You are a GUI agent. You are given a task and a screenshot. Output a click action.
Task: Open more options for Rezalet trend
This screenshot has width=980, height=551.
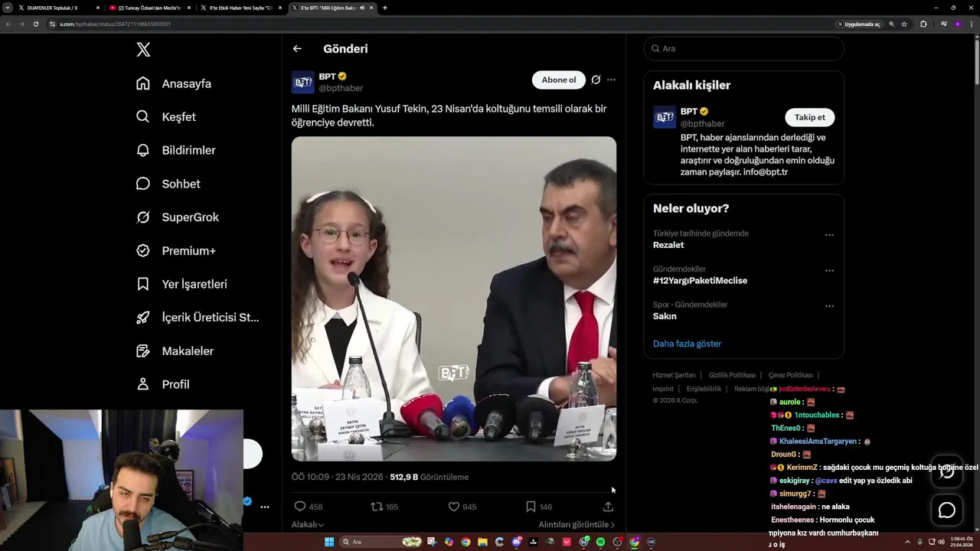click(829, 235)
